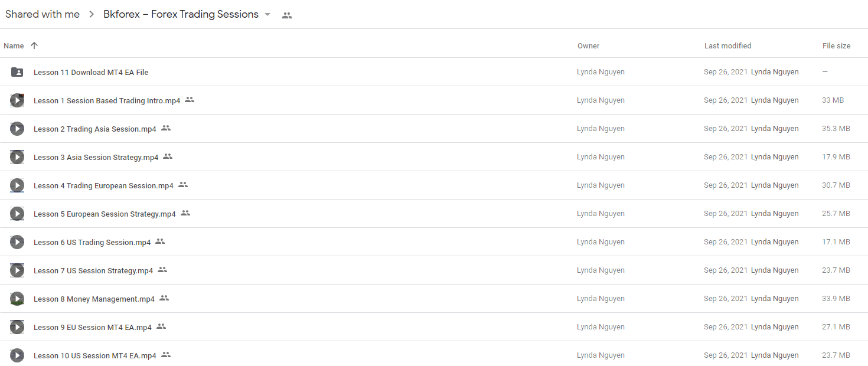Click the shared icon next to Lesson 10 file
The image size is (868, 366).
click(x=166, y=355)
